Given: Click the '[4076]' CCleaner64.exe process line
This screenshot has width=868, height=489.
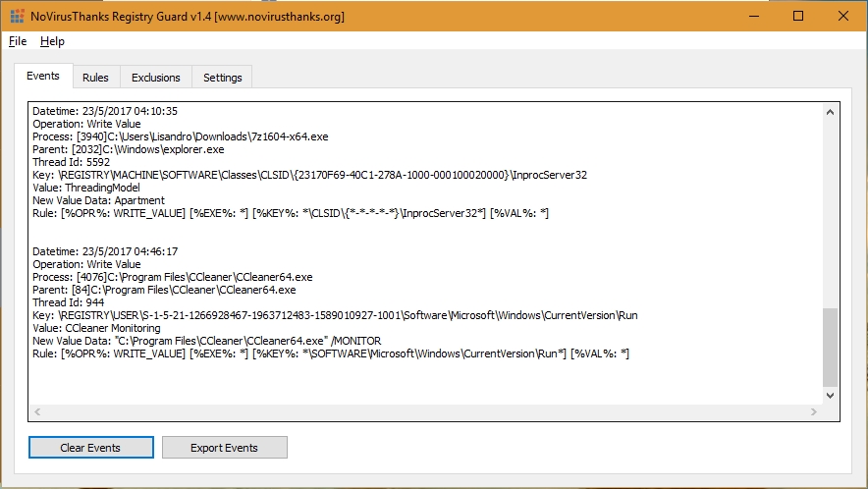Looking at the screenshot, I should tap(173, 277).
